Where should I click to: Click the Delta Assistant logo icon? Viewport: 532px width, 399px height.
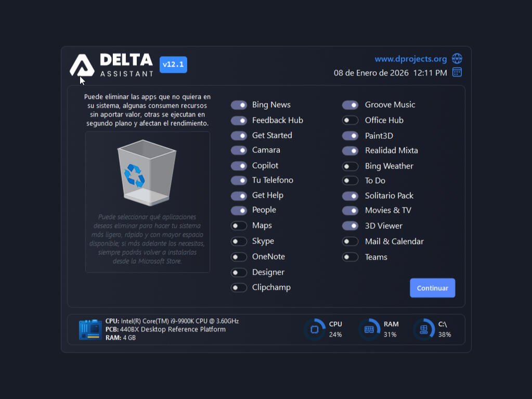point(82,66)
